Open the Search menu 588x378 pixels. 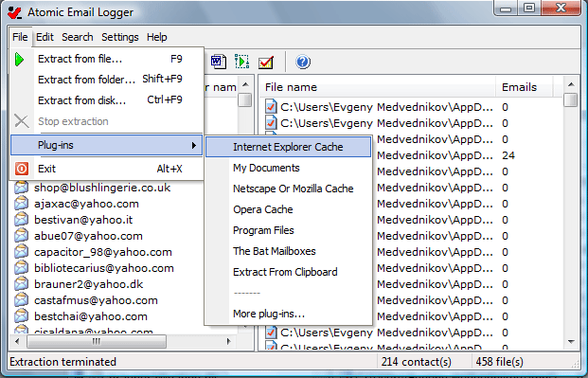pos(78,37)
